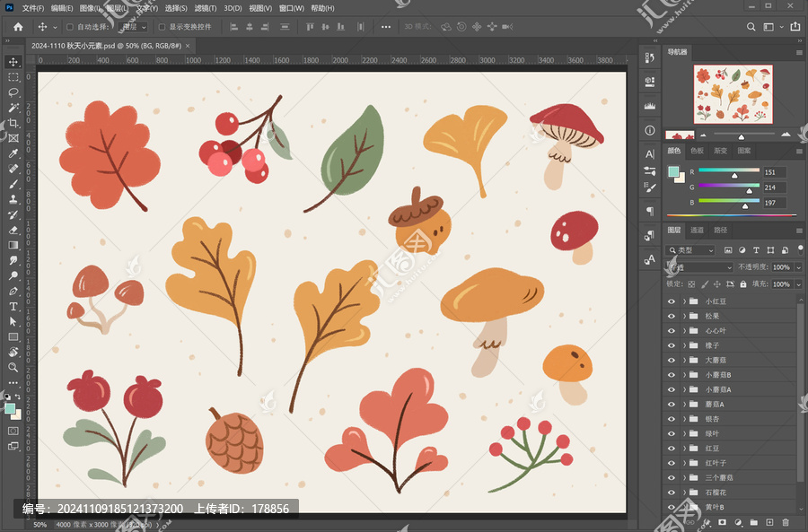
Task: Expand the 绿叶 layer group
Action: (x=684, y=433)
